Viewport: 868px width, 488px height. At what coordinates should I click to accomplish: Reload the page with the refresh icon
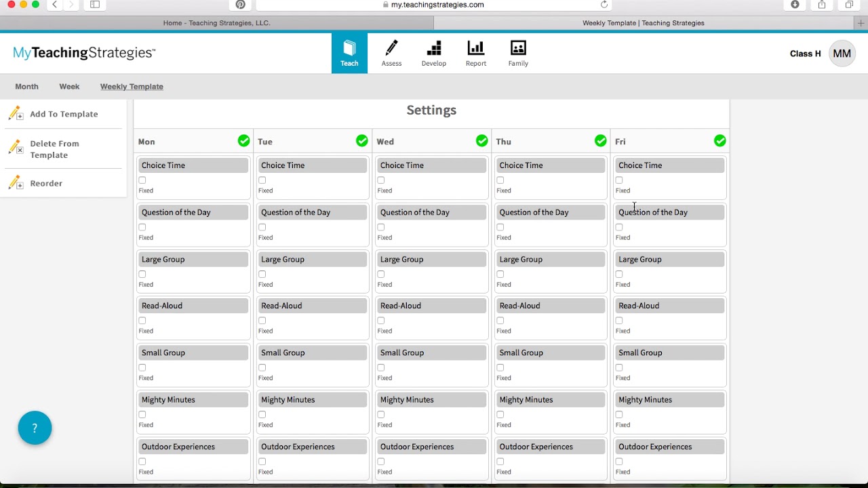tap(604, 5)
